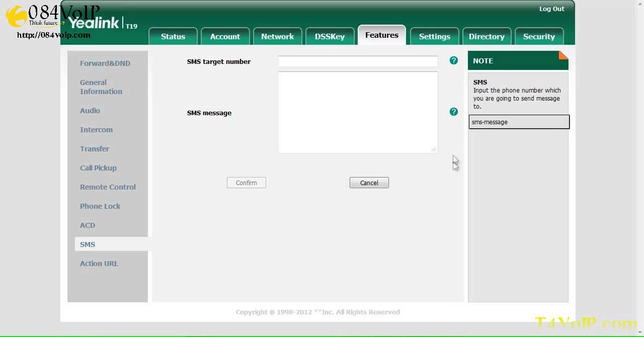Open the Account tab
644x337 pixels.
[225, 36]
